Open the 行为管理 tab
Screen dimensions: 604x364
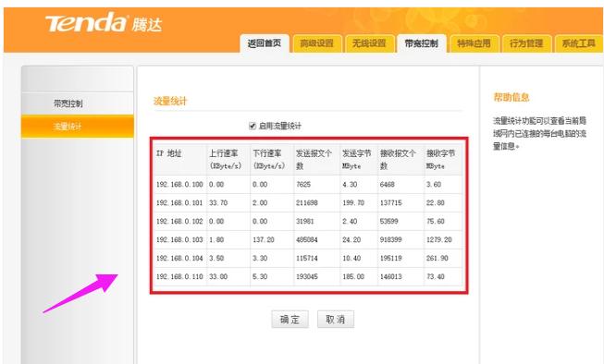coord(526,43)
